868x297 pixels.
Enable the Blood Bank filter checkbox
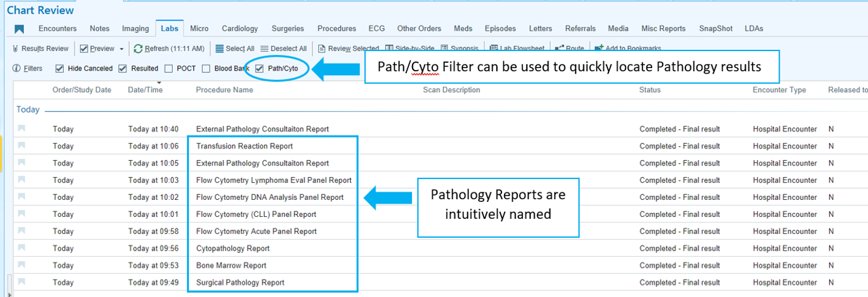pos(206,68)
